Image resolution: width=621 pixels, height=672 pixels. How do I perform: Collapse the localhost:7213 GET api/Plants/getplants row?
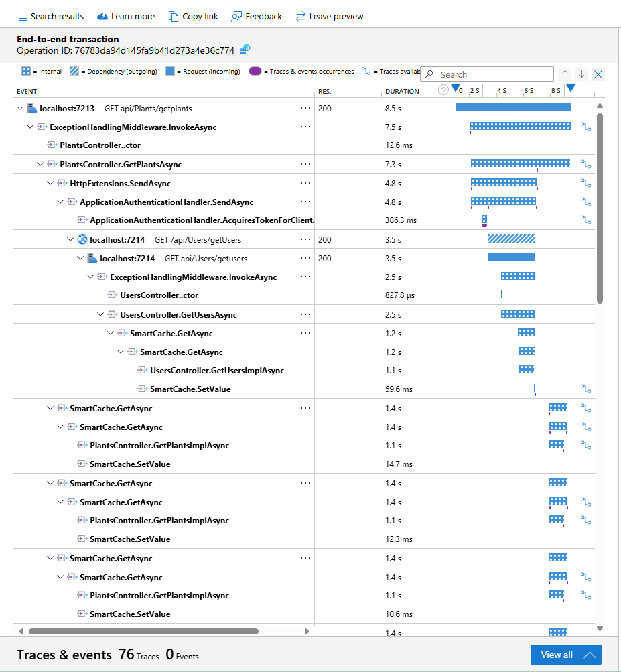coord(20,108)
